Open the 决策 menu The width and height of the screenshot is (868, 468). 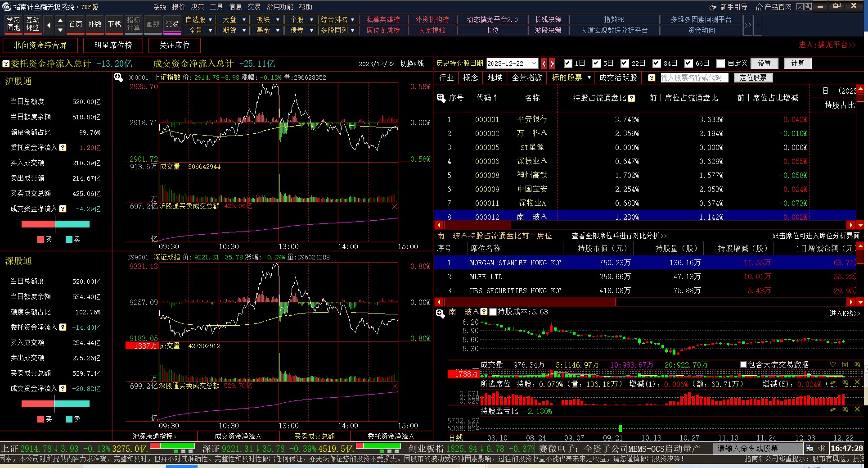tap(197, 7)
